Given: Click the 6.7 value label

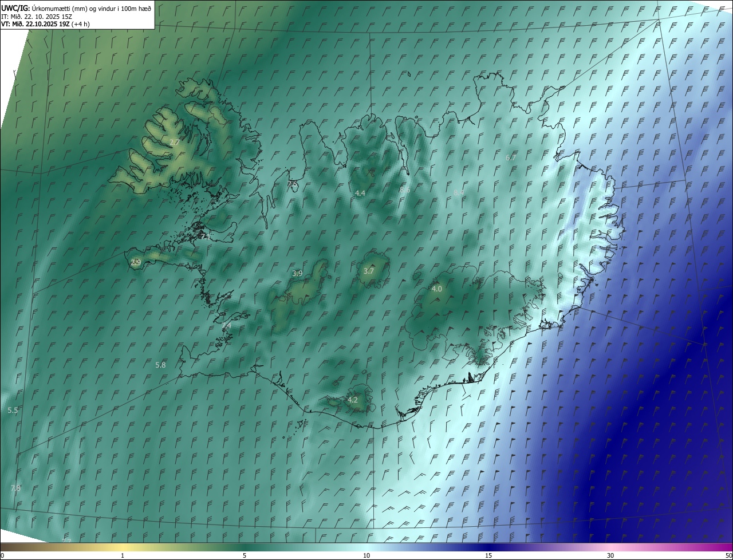Looking at the screenshot, I should tap(511, 157).
